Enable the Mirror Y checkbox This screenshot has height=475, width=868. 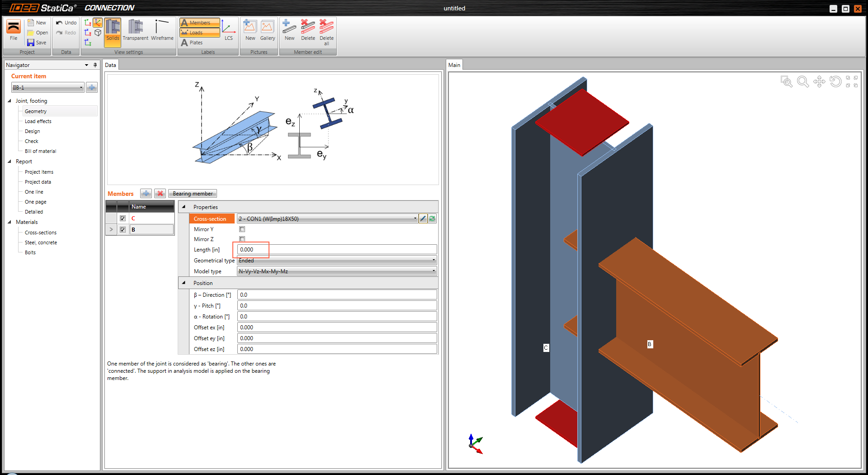pos(242,229)
